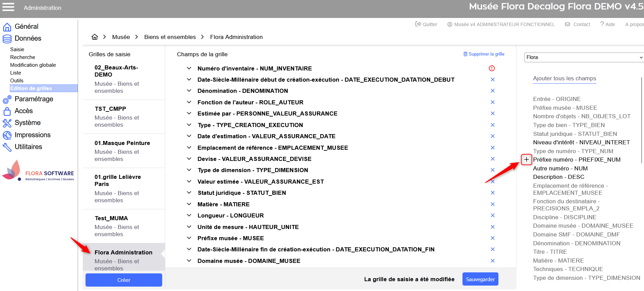The height and width of the screenshot is (291, 644).
Task: Remove the Dénomination field with its X
Action: coord(493,91)
